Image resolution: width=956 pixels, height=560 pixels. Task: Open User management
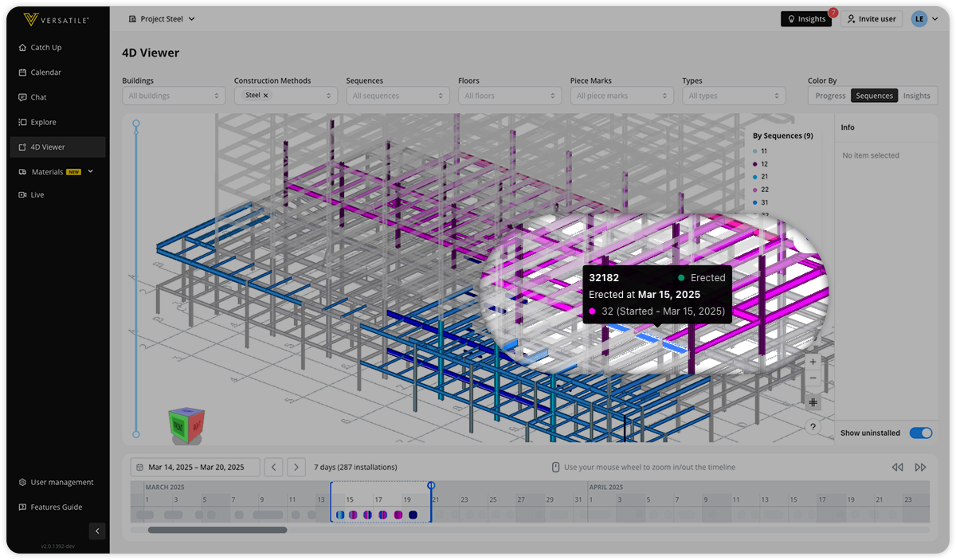(x=57, y=482)
